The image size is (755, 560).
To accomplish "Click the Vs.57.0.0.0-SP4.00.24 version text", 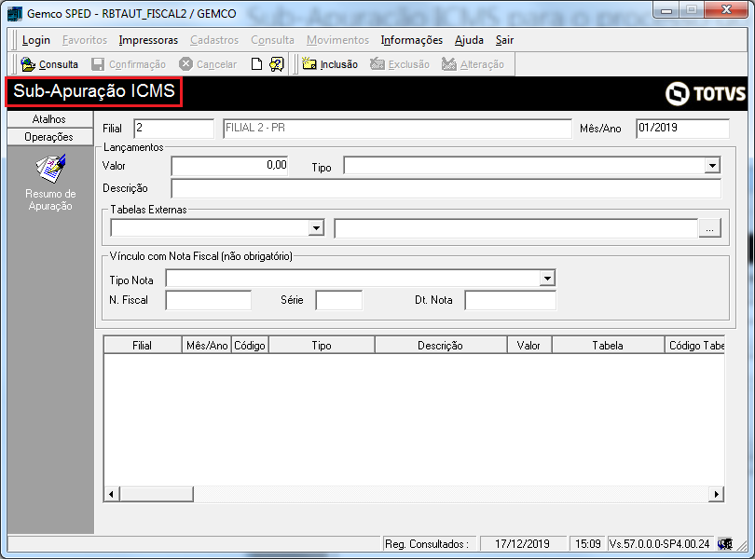I will click(659, 544).
